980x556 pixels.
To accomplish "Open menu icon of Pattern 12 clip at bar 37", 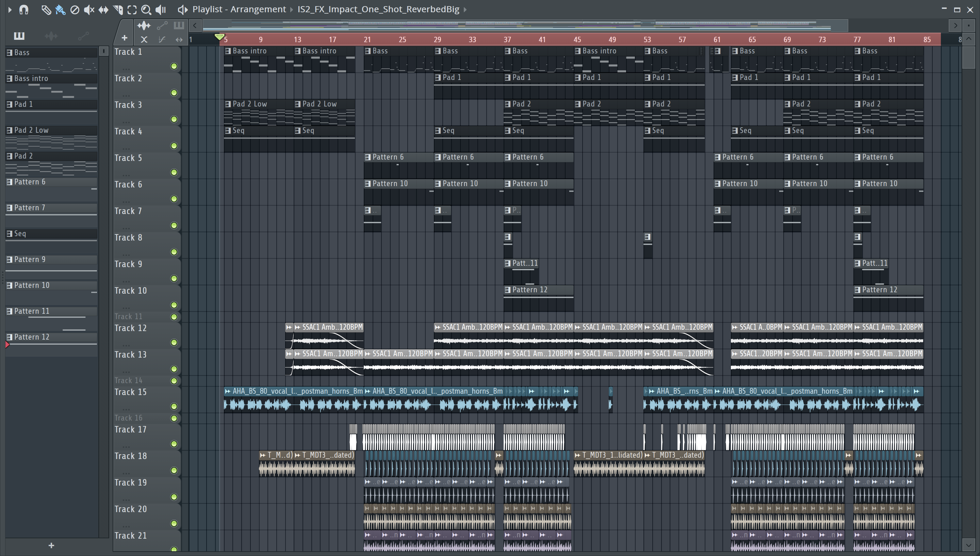I will point(507,290).
